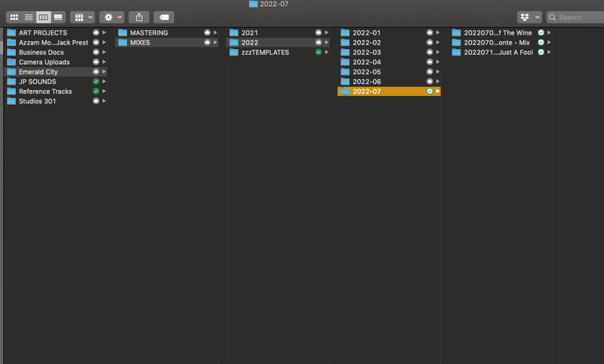
Task: Switch to list view
Action: [x=29, y=17]
